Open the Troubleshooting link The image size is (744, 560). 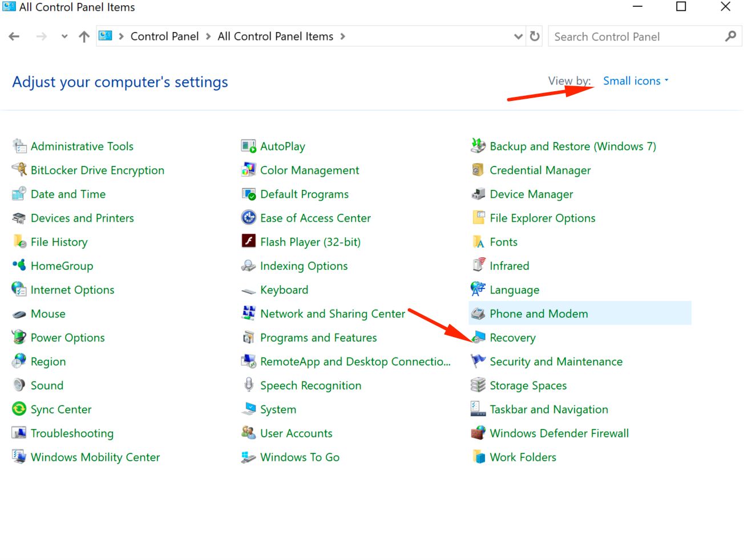click(72, 433)
